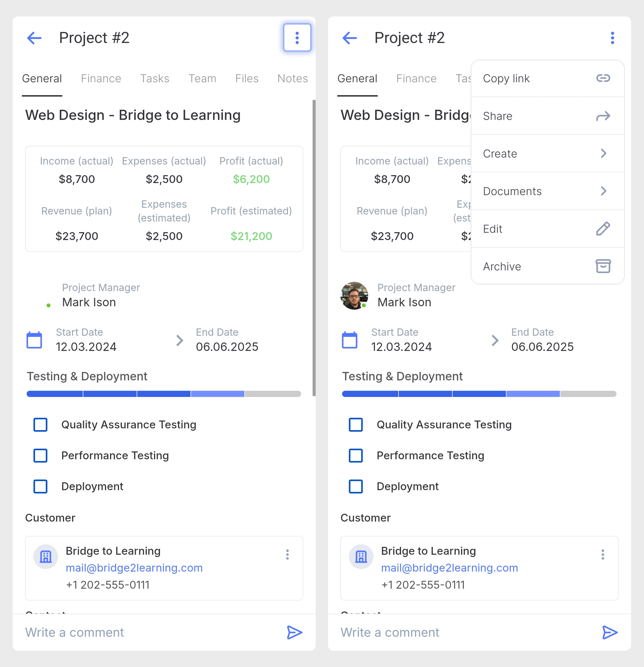644x667 pixels.
Task: Click the send comment icon in left panel
Action: point(294,632)
